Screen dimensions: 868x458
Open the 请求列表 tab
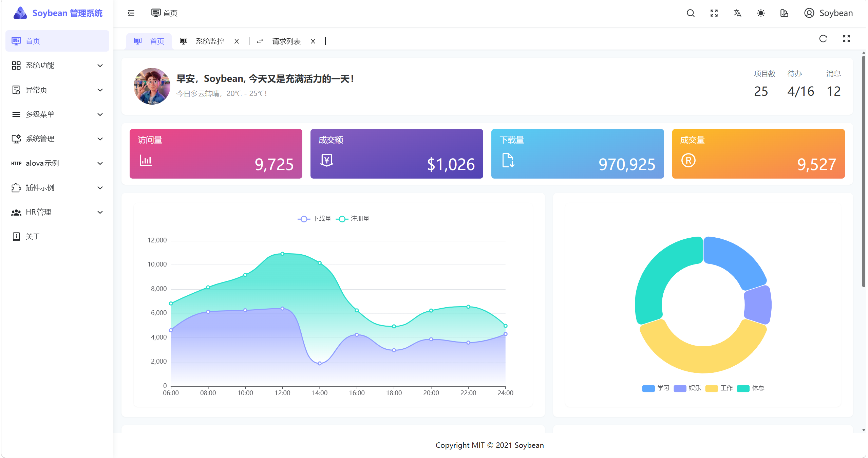(286, 41)
